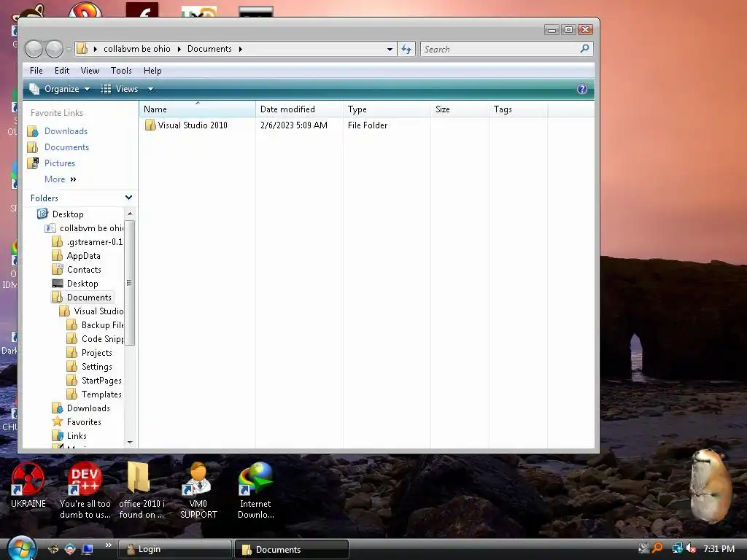This screenshot has width=747, height=560.
Task: Open the Views dropdown arrow
Action: [x=150, y=89]
